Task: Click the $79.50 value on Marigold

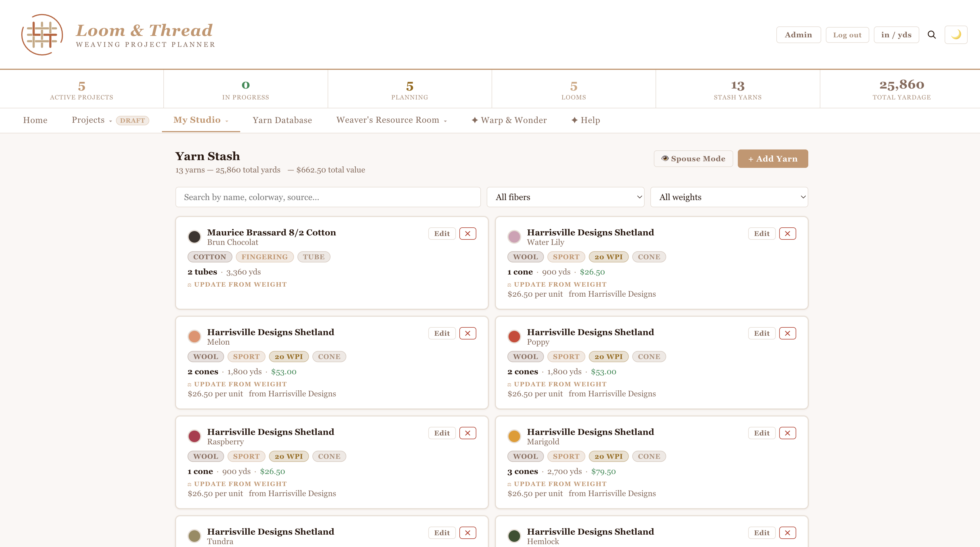Action: tap(603, 471)
